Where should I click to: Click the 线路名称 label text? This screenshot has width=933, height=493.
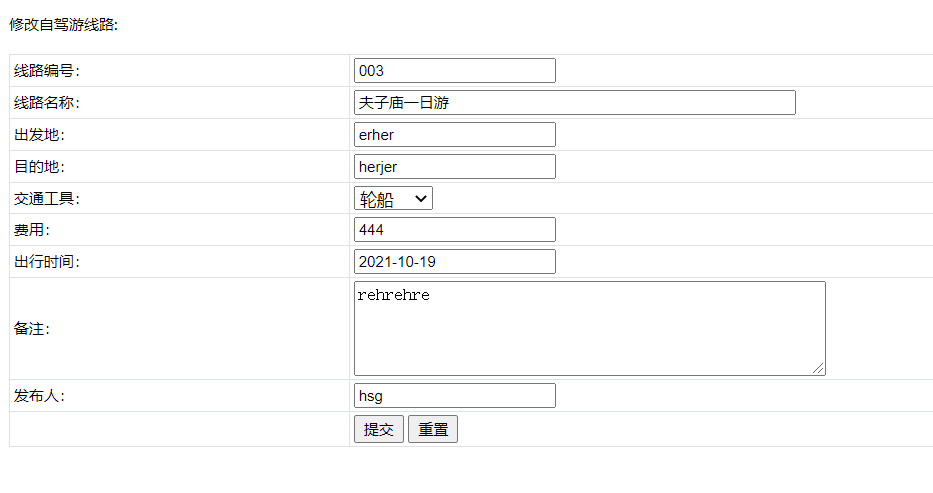(46, 103)
